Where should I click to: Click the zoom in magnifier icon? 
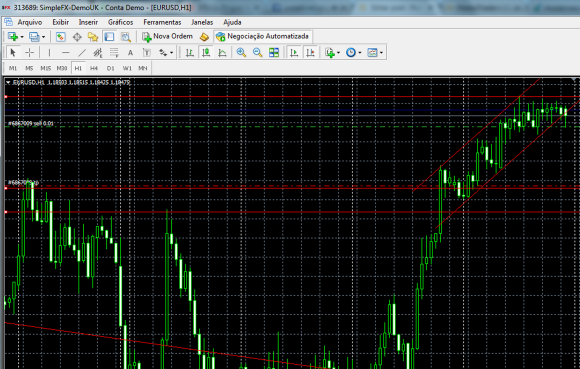tap(241, 53)
